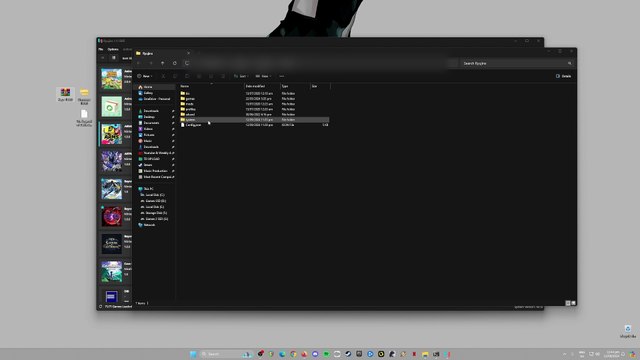Close the Ryujinx Explorer tab
Image resolution: width=640 pixels, height=360 pixels.
point(188,53)
